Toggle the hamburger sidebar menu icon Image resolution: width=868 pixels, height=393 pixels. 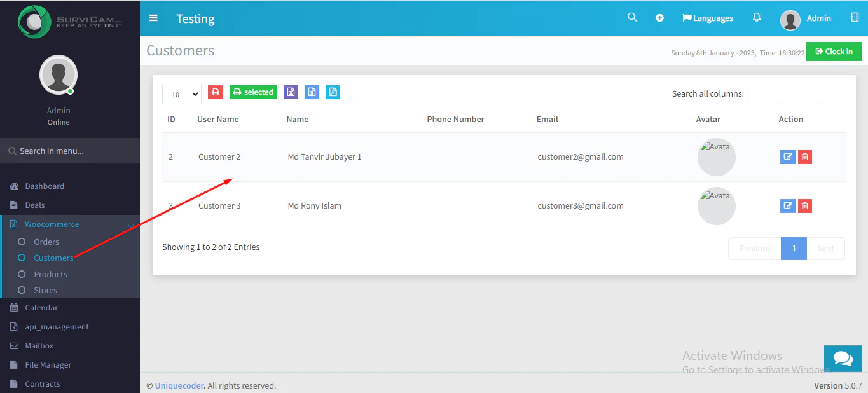(153, 18)
